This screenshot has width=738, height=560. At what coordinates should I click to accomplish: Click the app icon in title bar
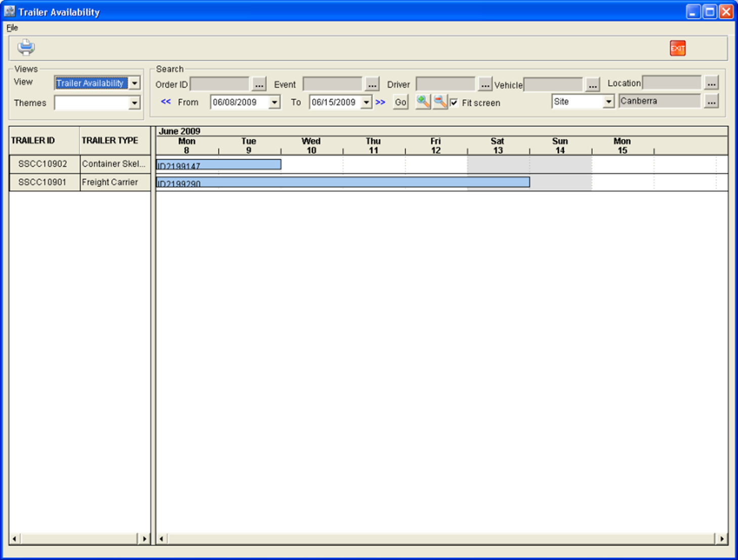coord(9,11)
